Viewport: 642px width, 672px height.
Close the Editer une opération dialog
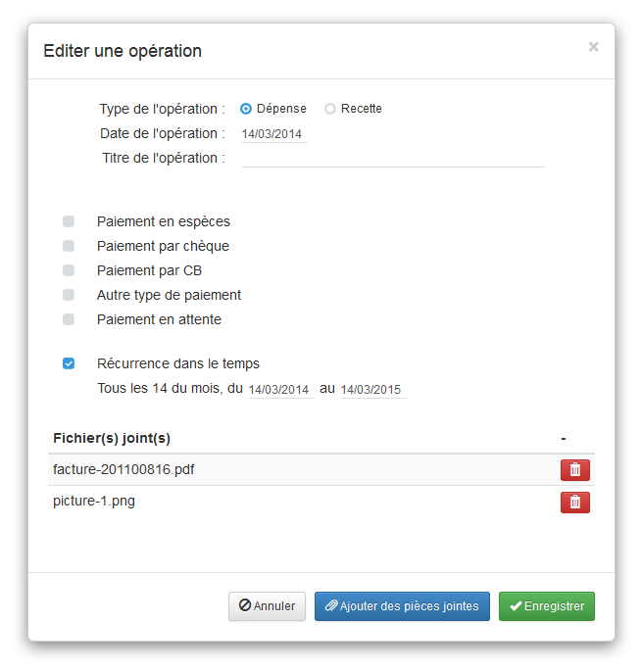click(x=593, y=46)
